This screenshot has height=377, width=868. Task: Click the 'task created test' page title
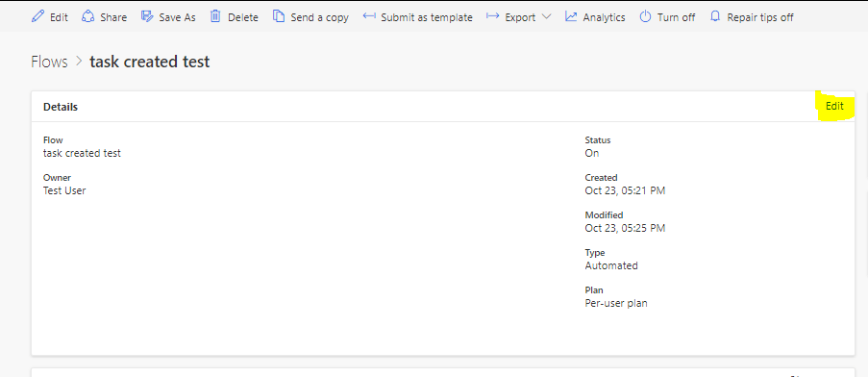click(149, 62)
